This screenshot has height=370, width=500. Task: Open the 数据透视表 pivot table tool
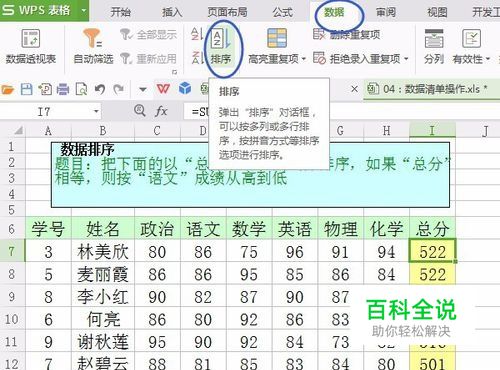pyautogui.click(x=30, y=47)
